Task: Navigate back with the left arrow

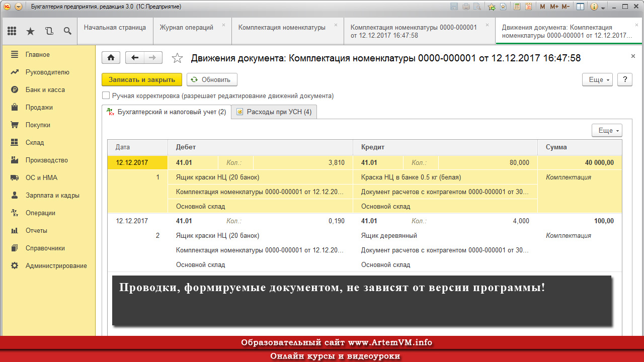Action: coord(134,57)
